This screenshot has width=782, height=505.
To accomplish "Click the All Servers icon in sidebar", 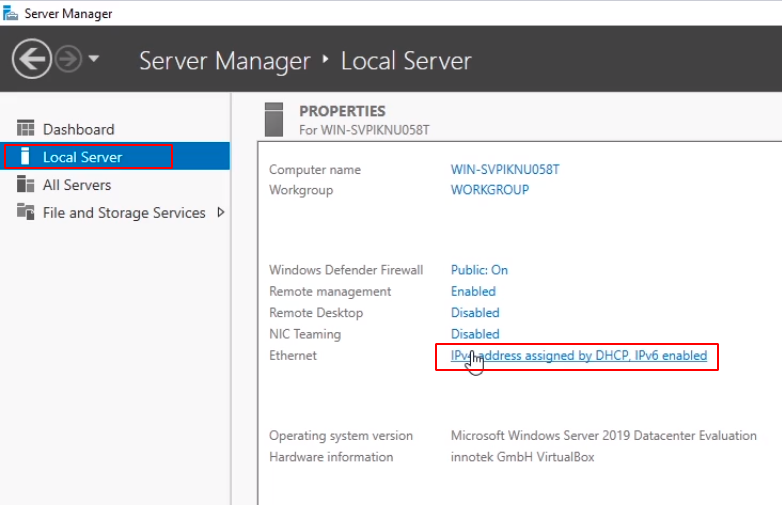I will [26, 185].
